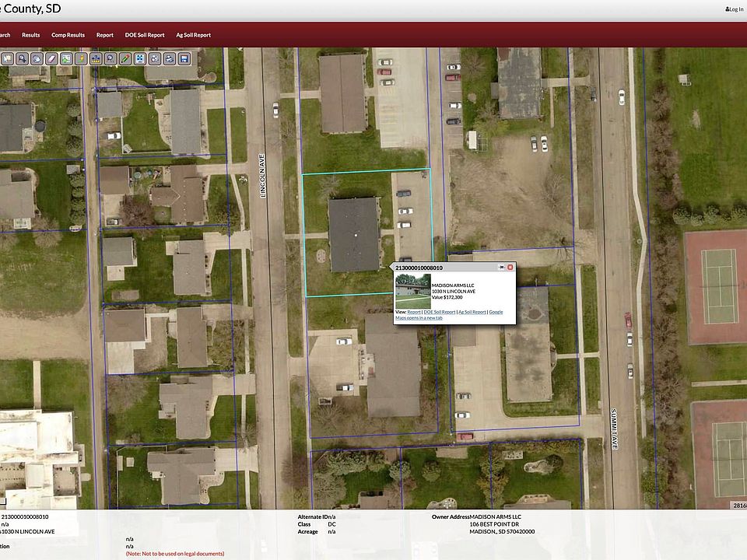747x560 pixels.
Task: Click the Madison Arms property photo thumbnail
Action: tap(412, 290)
